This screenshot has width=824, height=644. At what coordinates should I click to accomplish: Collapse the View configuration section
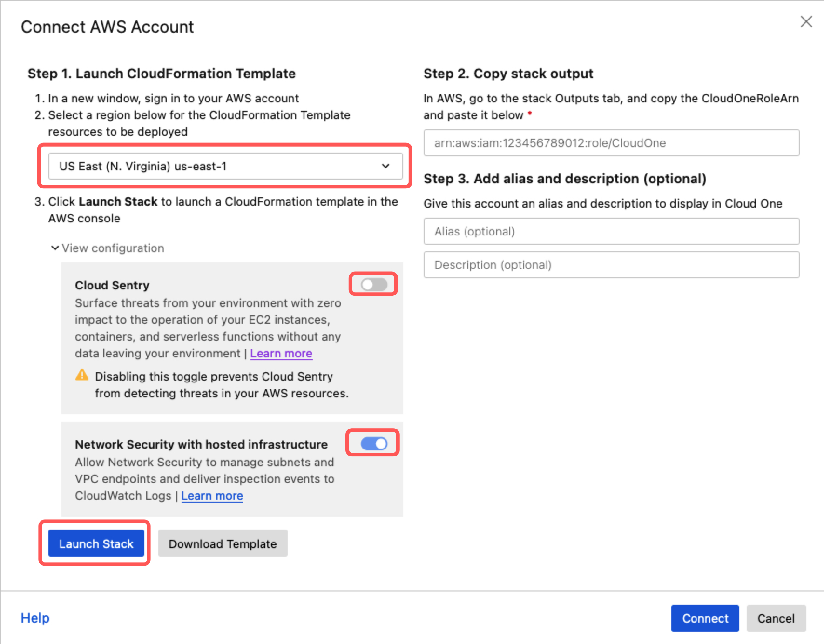click(x=108, y=248)
